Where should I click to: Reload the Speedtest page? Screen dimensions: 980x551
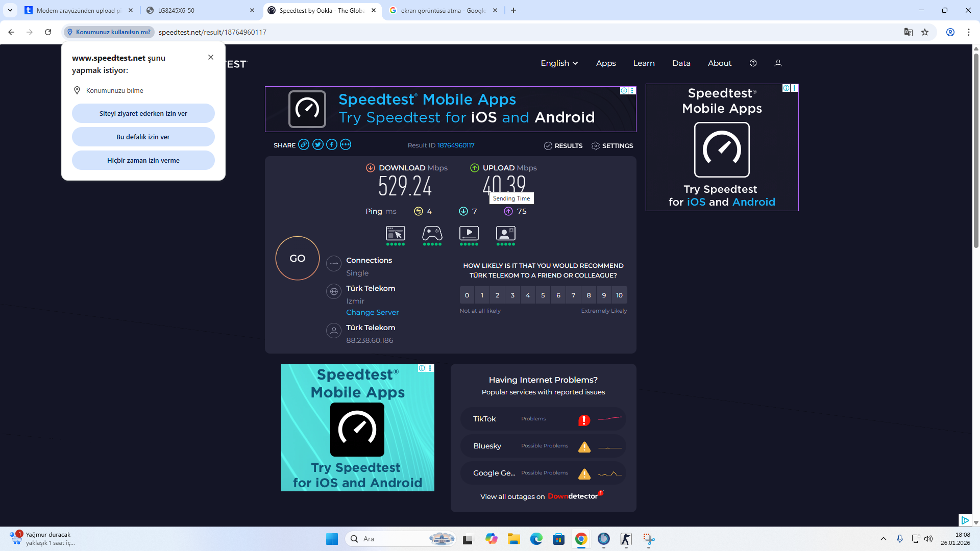[x=48, y=32]
